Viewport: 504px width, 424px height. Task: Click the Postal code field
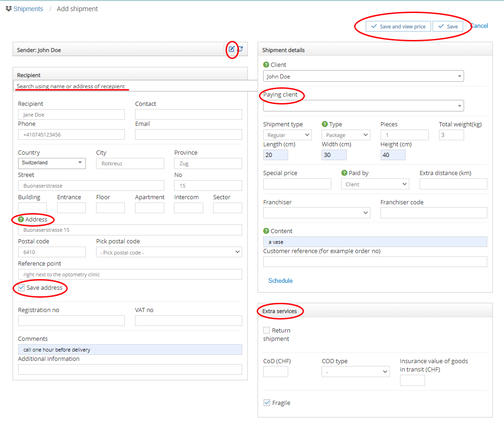pyautogui.click(x=52, y=252)
